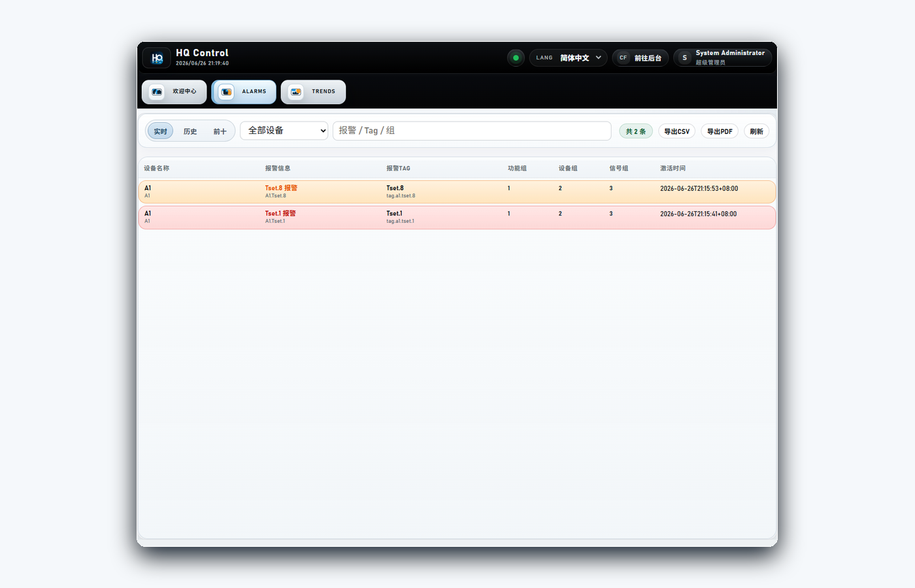Click the 导出PDF button
The width and height of the screenshot is (915, 588).
coord(720,131)
